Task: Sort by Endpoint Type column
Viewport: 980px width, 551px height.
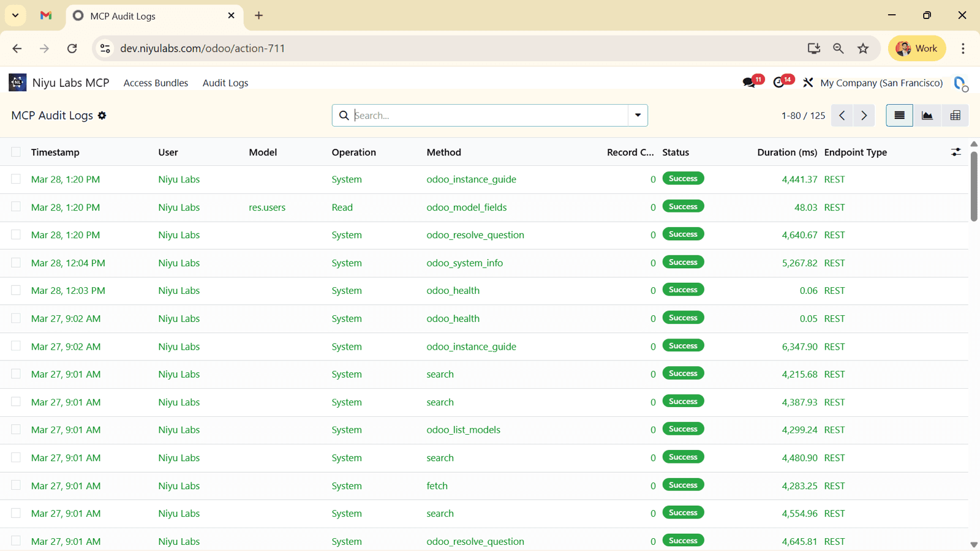Action: 856,152
